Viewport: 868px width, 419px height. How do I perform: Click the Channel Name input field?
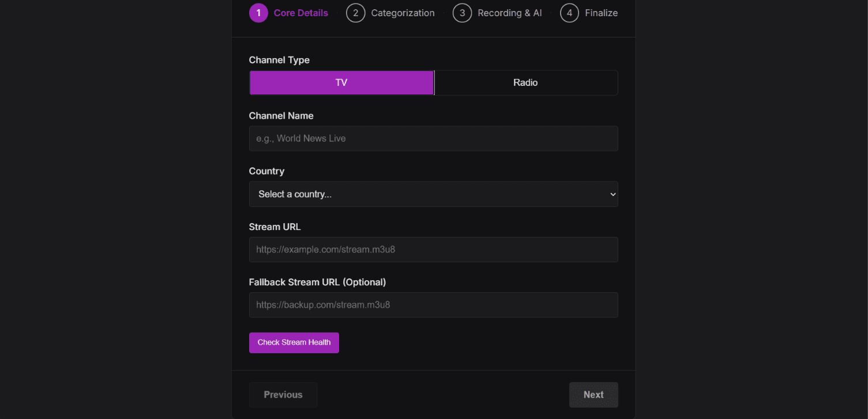pyautogui.click(x=433, y=138)
